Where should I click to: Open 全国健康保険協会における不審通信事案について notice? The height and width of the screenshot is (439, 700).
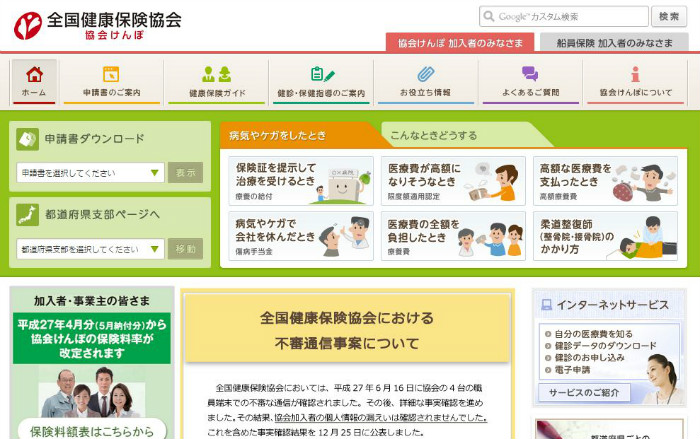(x=347, y=330)
